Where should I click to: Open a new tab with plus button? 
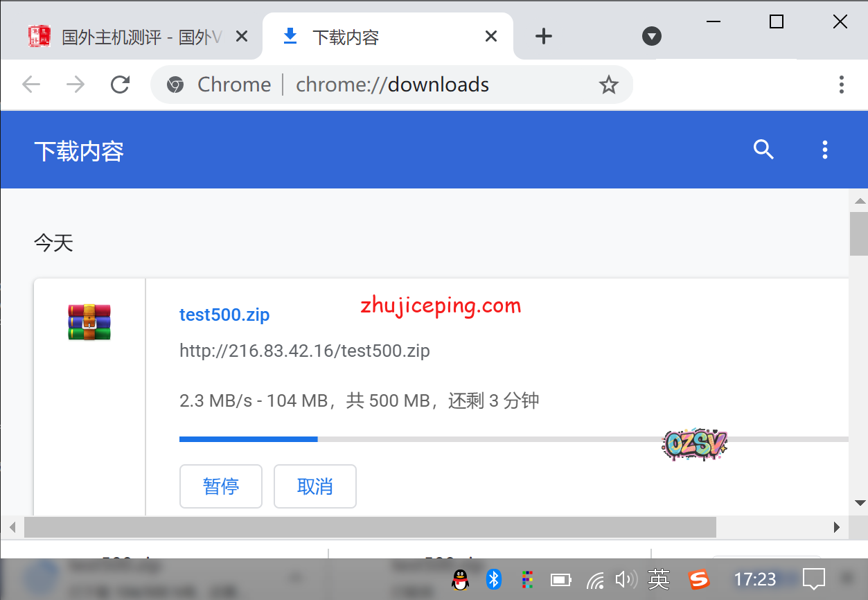tap(544, 37)
